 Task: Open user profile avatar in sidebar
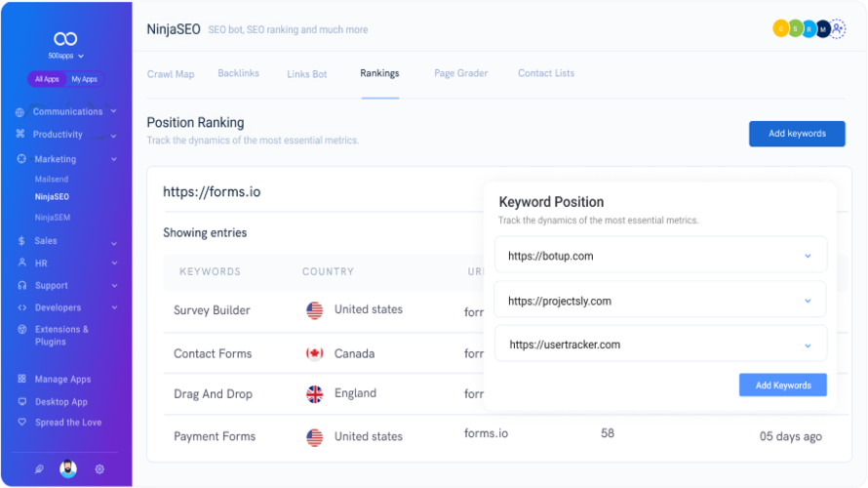click(x=68, y=468)
